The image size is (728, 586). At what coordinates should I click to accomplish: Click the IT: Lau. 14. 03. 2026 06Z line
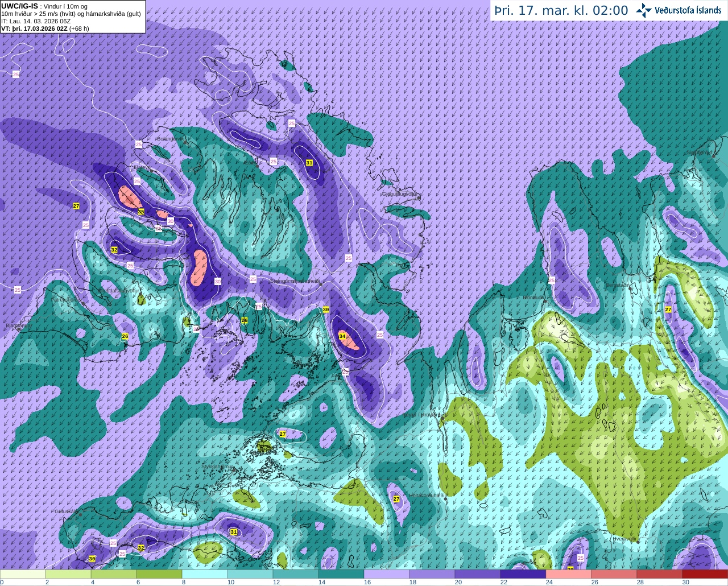36,21
